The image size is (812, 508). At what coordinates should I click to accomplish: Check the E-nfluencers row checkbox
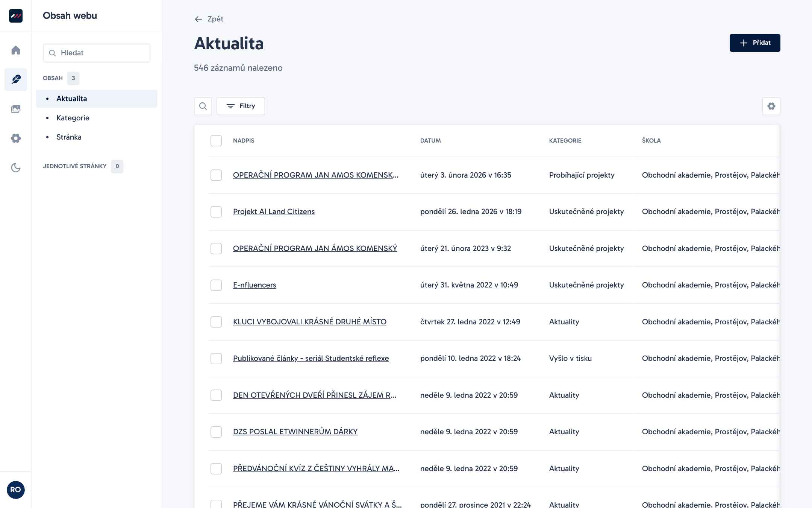click(216, 285)
